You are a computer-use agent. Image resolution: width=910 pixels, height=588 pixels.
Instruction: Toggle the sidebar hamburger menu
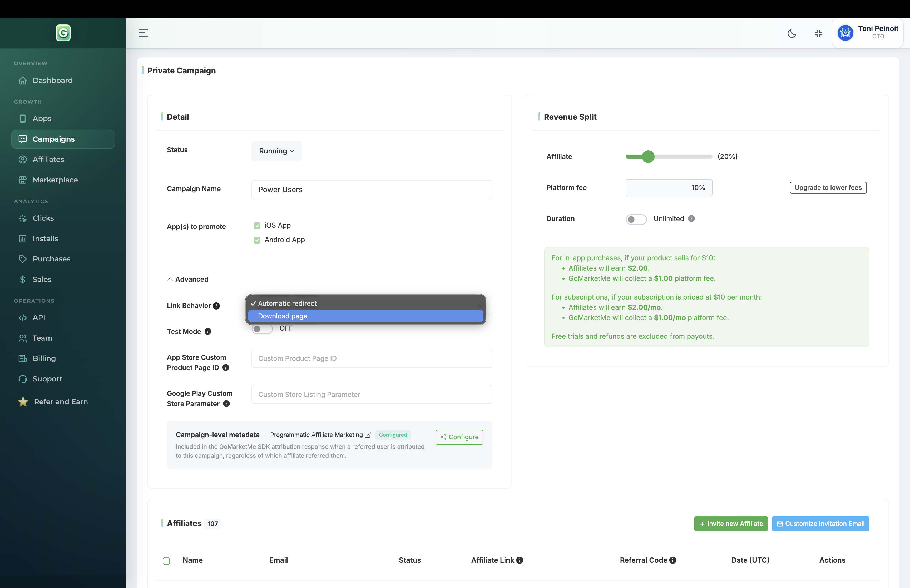tap(143, 33)
